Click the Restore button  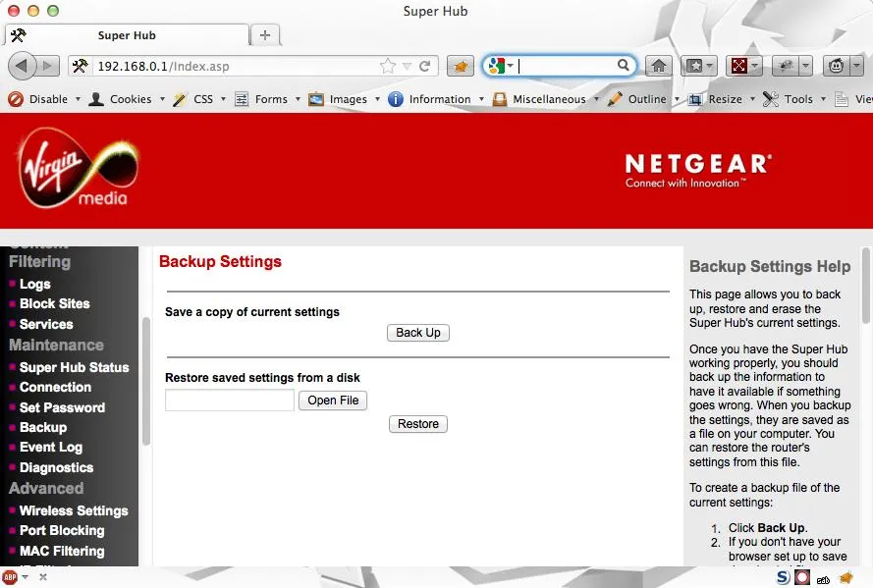click(x=418, y=424)
